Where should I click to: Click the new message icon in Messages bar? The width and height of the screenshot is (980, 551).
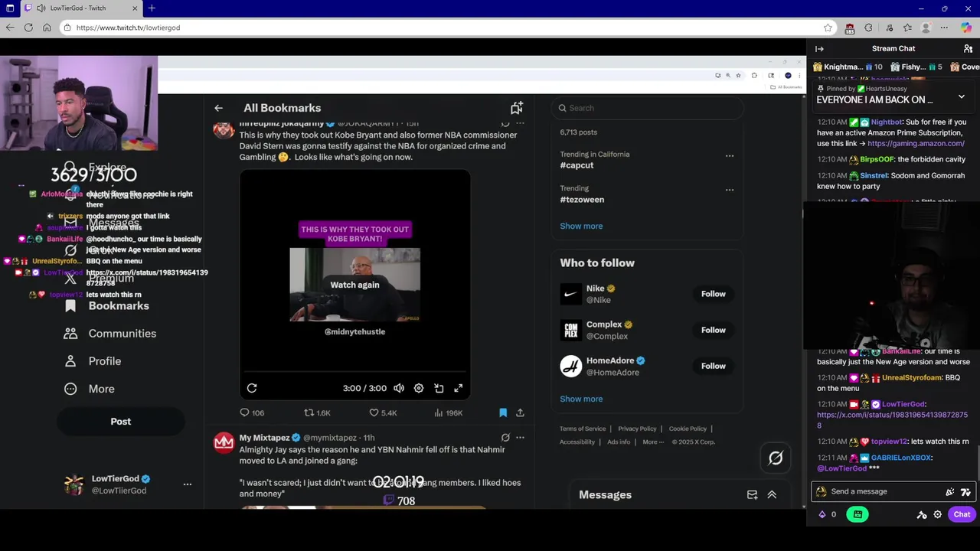pyautogui.click(x=752, y=494)
